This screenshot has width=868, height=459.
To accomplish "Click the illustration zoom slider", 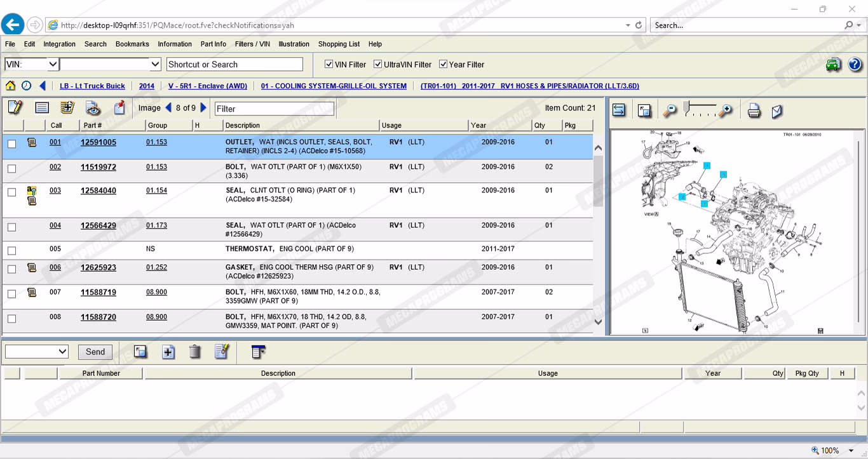I will coord(699,109).
